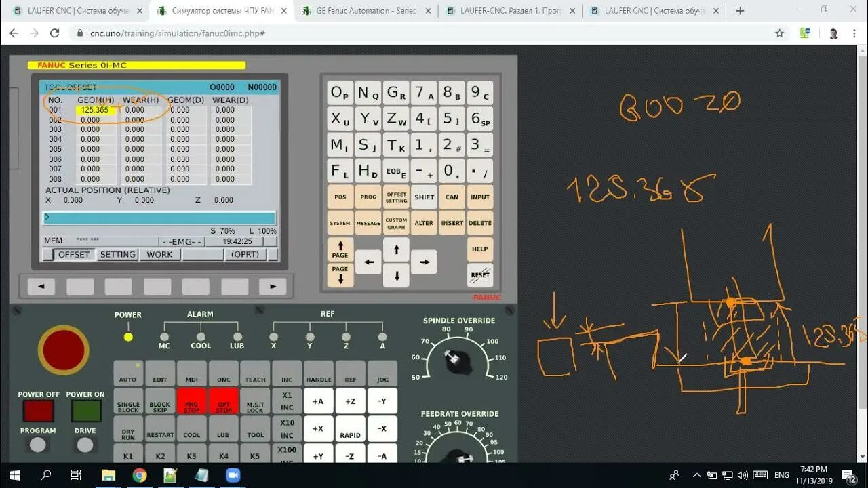Click the INSERT key

[x=452, y=223]
